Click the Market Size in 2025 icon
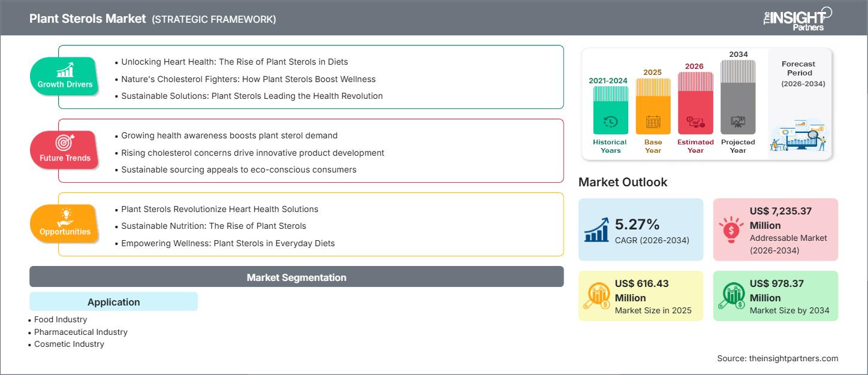868x375 pixels. coord(596,296)
